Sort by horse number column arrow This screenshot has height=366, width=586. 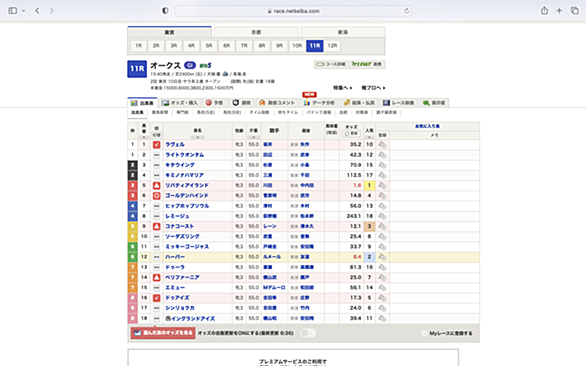[144, 137]
